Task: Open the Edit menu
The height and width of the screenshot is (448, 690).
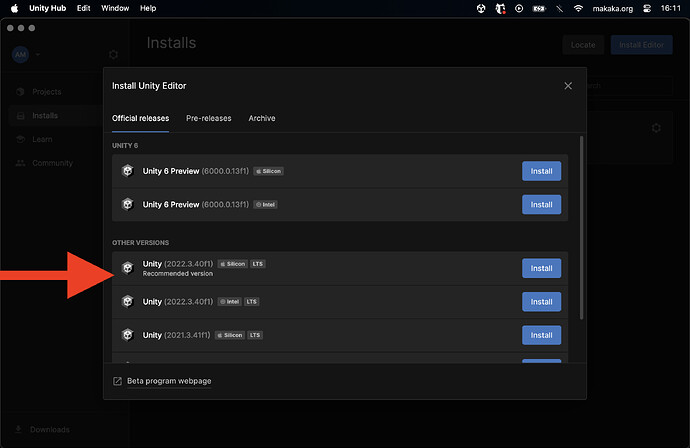Action: pyautogui.click(x=84, y=8)
